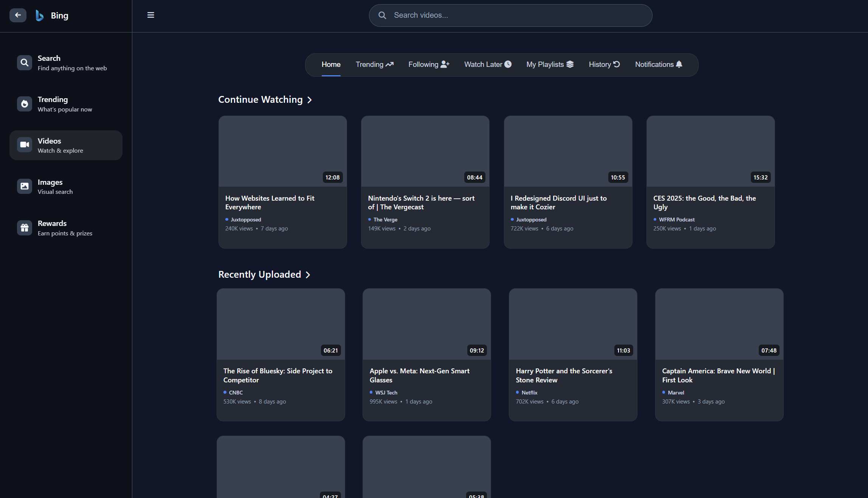Viewport: 868px width, 498px height.
Task: Open the Notifications tab with bell
Action: point(659,65)
